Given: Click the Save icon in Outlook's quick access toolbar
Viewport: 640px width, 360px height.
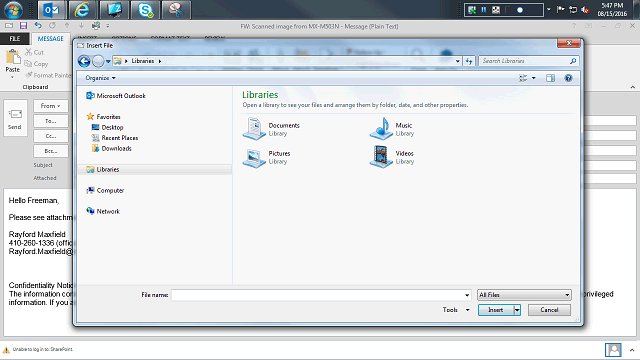Looking at the screenshot, I should [23, 26].
